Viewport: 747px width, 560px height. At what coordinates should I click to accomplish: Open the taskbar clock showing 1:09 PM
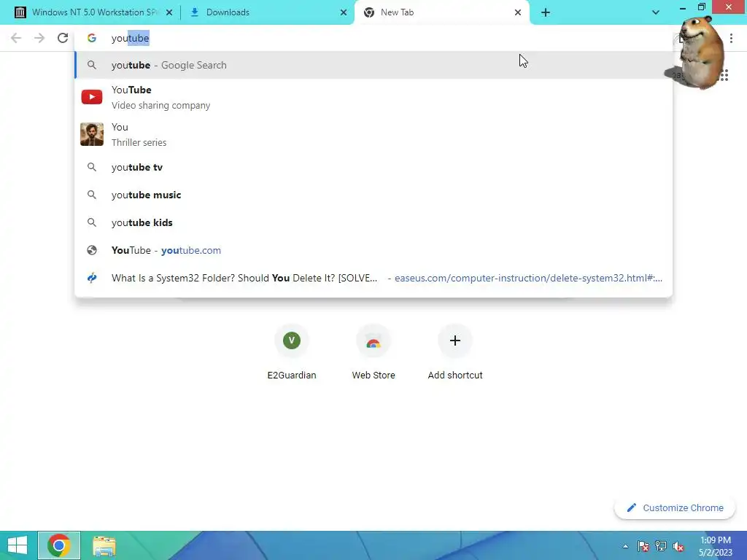click(x=715, y=546)
